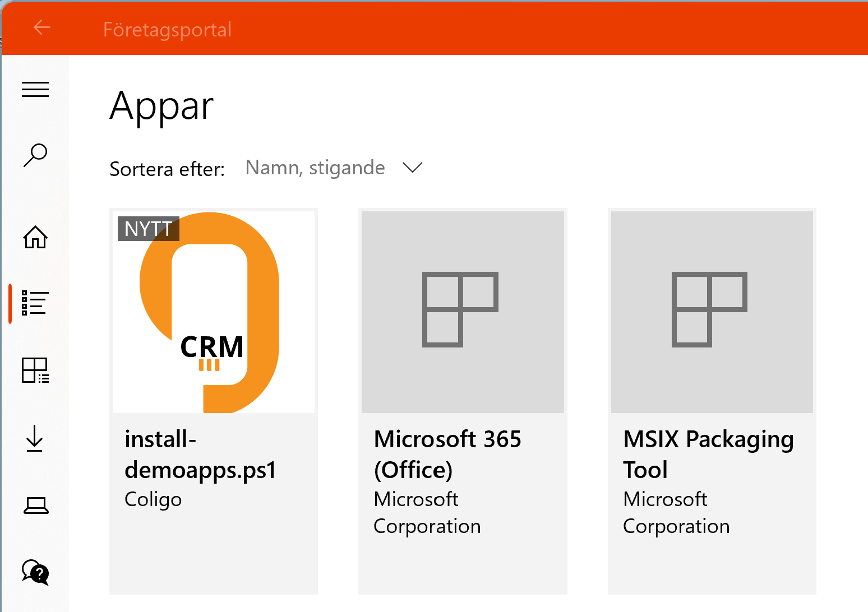The width and height of the screenshot is (868, 612).
Task: Click the Coligo publisher name
Action: 153,499
